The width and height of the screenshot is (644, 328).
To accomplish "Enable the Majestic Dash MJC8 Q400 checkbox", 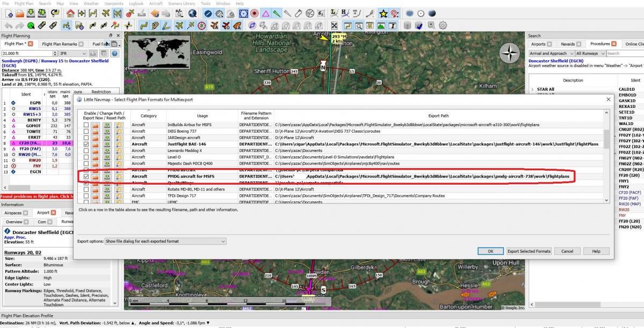I will [x=86, y=164].
